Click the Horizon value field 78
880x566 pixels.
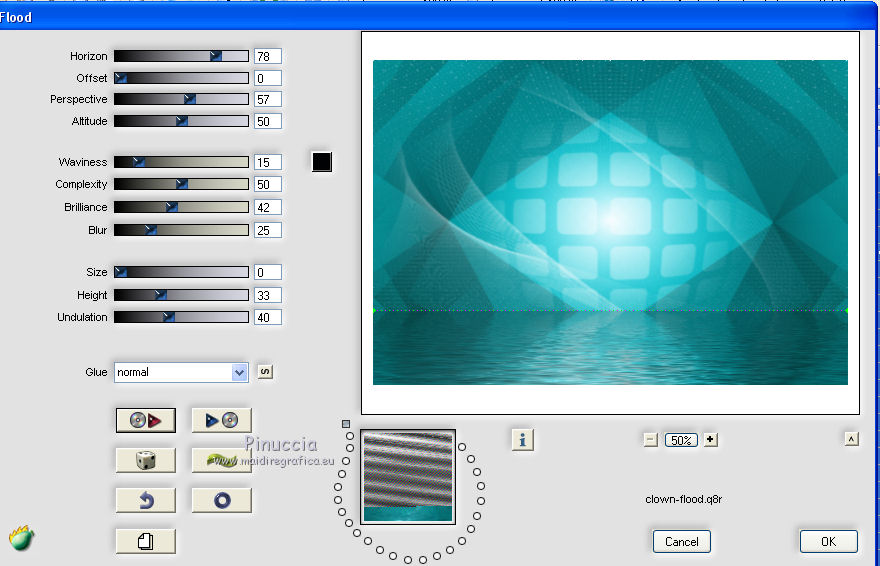268,56
